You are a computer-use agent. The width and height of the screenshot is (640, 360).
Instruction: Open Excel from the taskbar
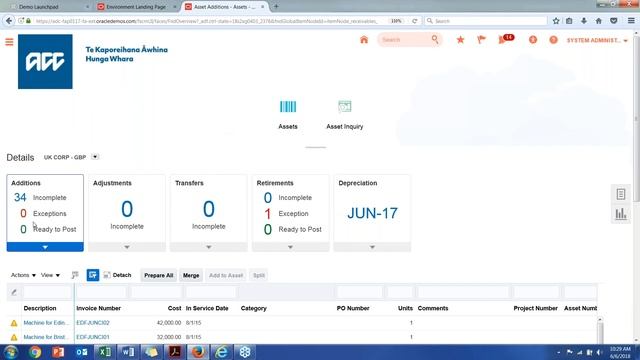[105, 352]
